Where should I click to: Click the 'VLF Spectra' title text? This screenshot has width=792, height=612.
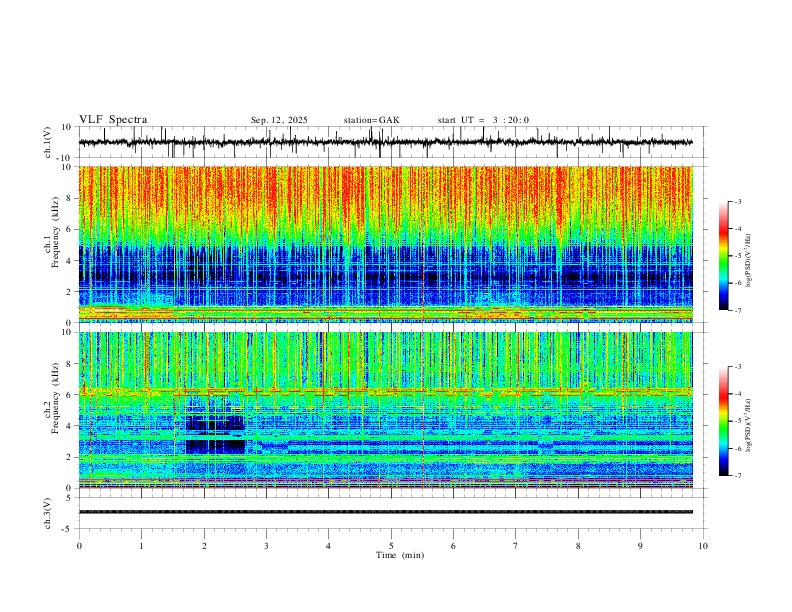pyautogui.click(x=113, y=120)
